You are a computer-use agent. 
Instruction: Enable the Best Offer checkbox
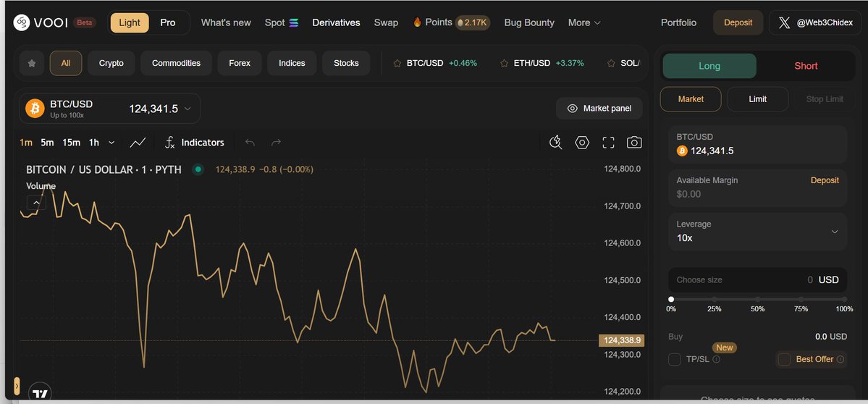coord(784,359)
